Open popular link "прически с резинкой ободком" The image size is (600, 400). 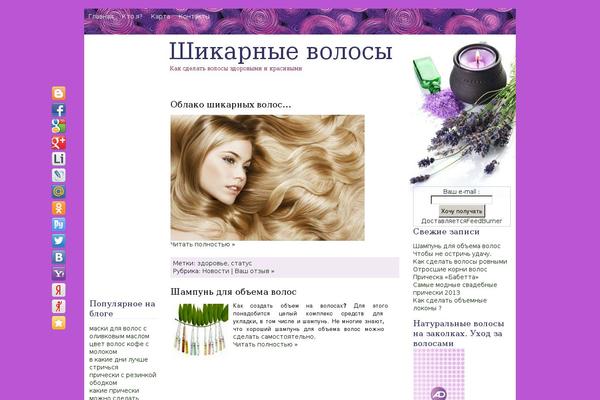tap(123, 379)
